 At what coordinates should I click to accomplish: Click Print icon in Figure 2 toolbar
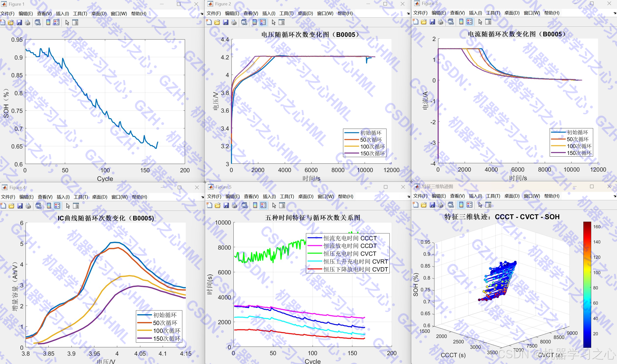coord(234,22)
